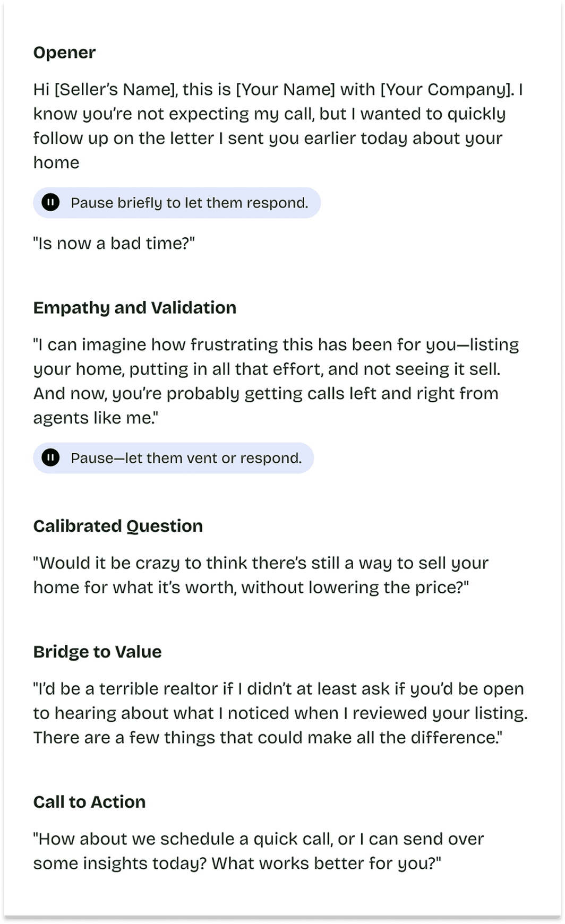
Task: Click the "Opener" section heading
Action: (64, 53)
